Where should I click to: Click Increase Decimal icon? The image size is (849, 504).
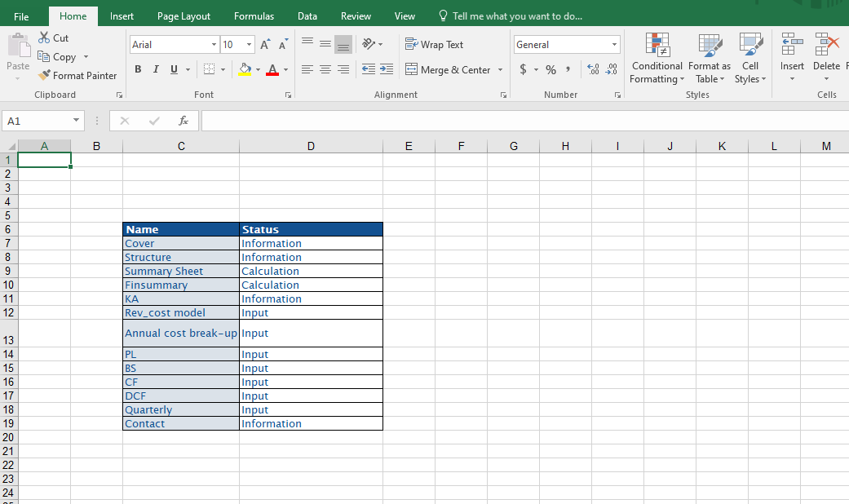coord(594,69)
